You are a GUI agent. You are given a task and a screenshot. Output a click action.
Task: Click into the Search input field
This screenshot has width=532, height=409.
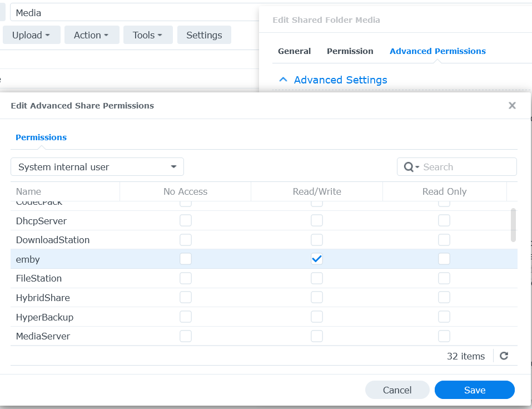coord(467,167)
